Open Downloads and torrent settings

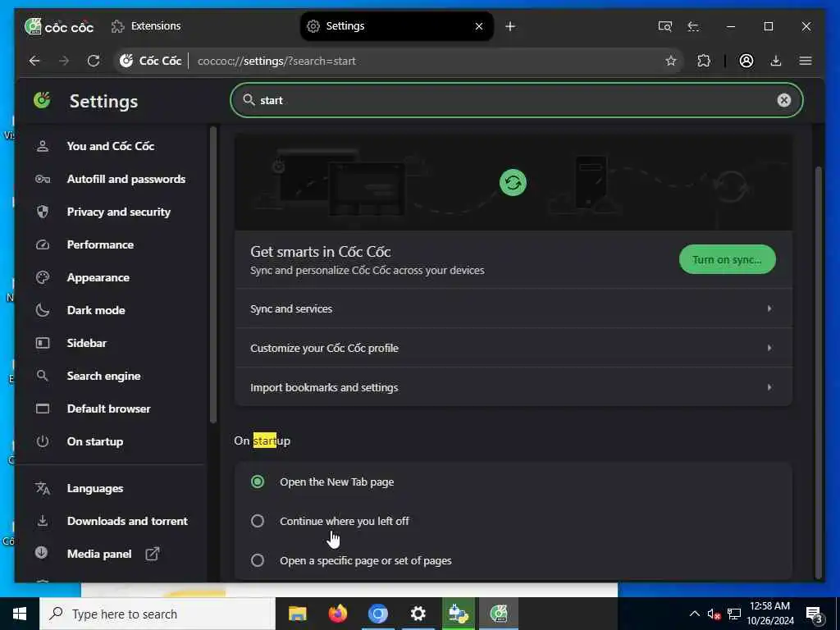(x=127, y=521)
